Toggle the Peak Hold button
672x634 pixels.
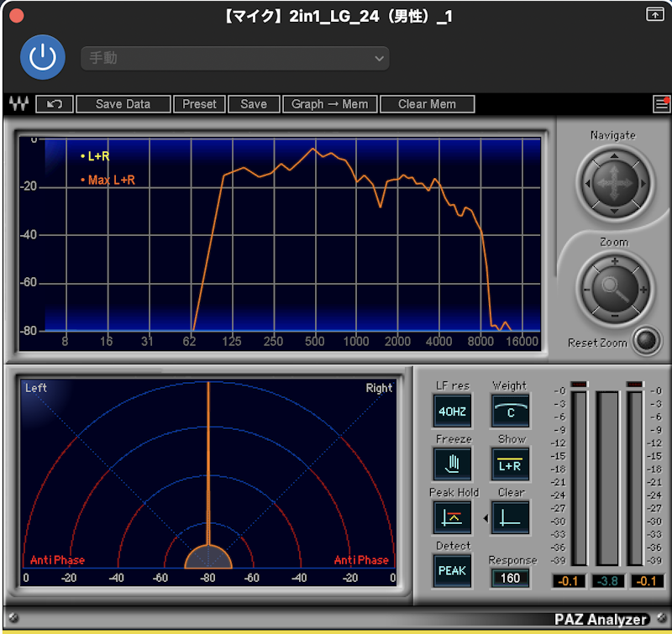coord(452,518)
